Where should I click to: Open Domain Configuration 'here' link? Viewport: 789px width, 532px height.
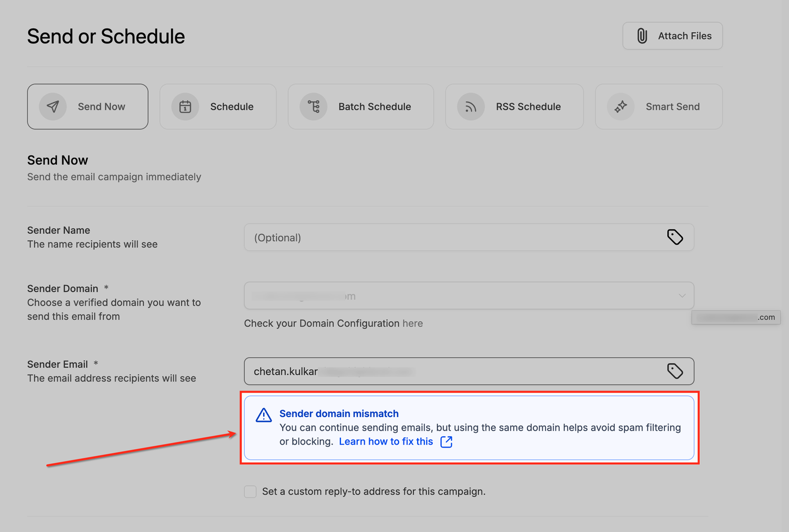413,323
